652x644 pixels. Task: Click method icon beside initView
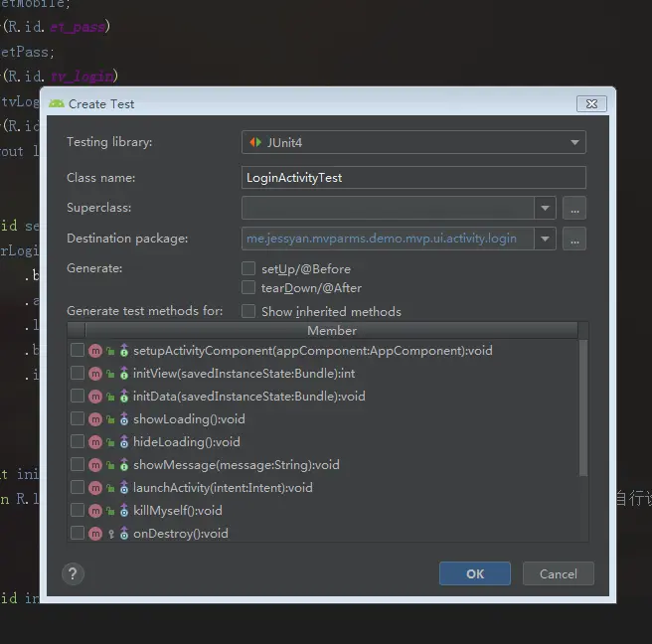pyautogui.click(x=95, y=374)
